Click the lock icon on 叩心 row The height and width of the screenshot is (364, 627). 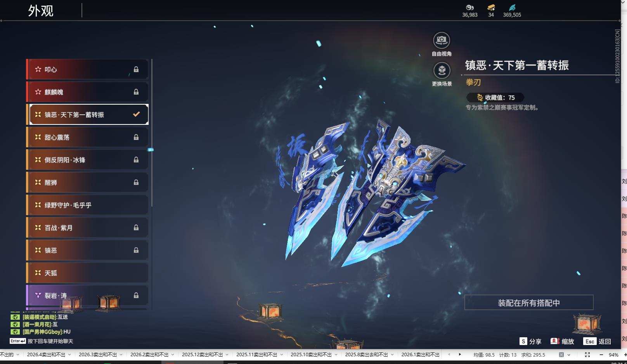click(x=136, y=69)
